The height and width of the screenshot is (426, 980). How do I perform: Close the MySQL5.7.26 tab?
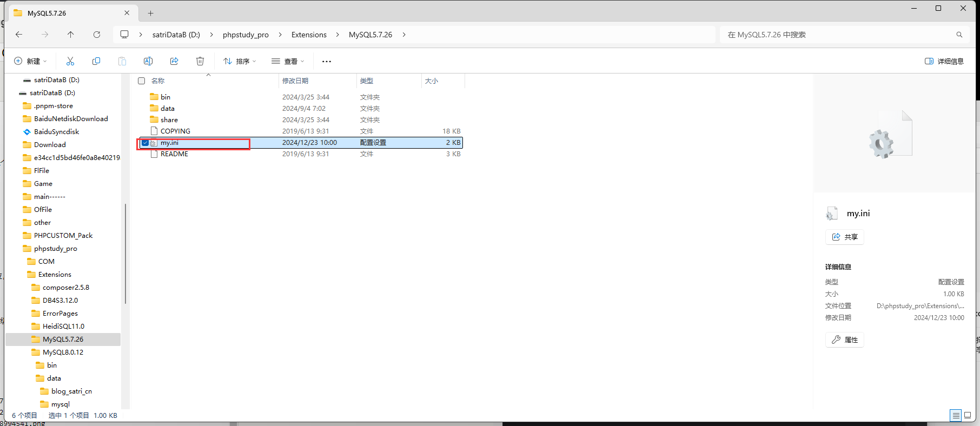click(127, 13)
